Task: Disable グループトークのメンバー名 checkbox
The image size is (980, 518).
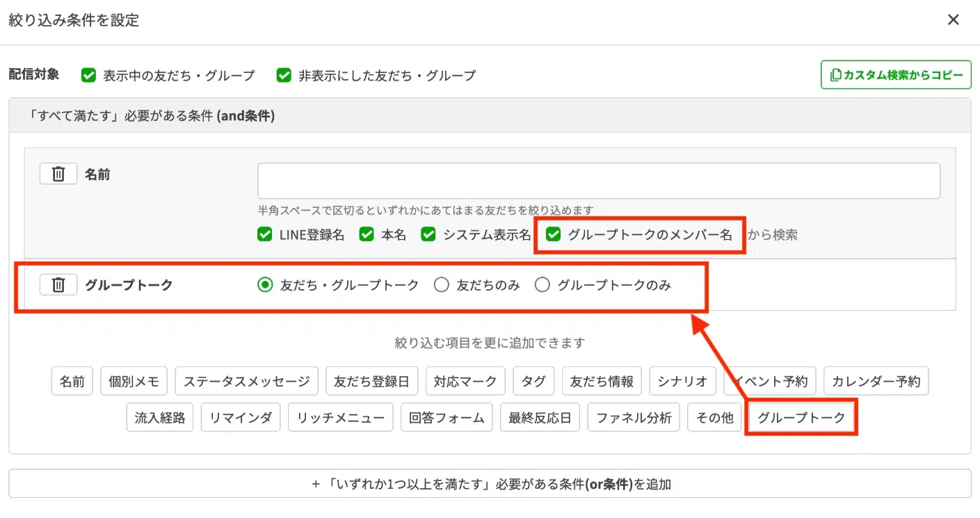Action: point(553,235)
